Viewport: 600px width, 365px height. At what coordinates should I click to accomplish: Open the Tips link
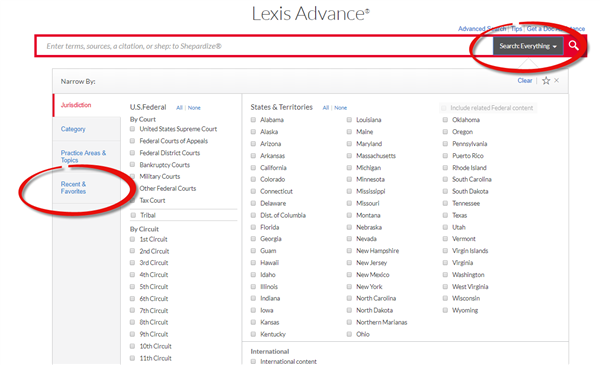(516, 29)
